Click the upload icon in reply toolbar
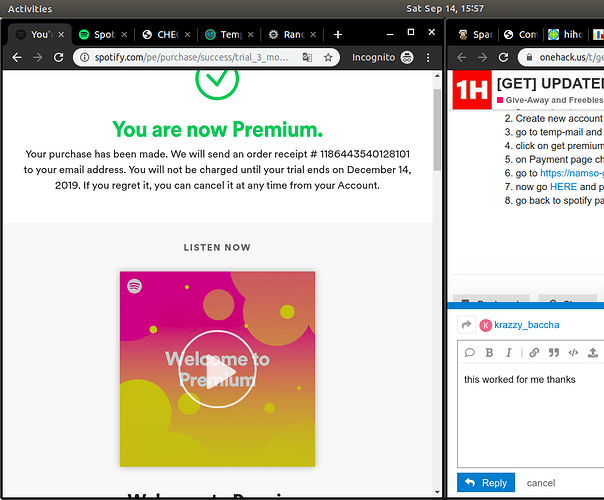604x500 pixels. (593, 353)
